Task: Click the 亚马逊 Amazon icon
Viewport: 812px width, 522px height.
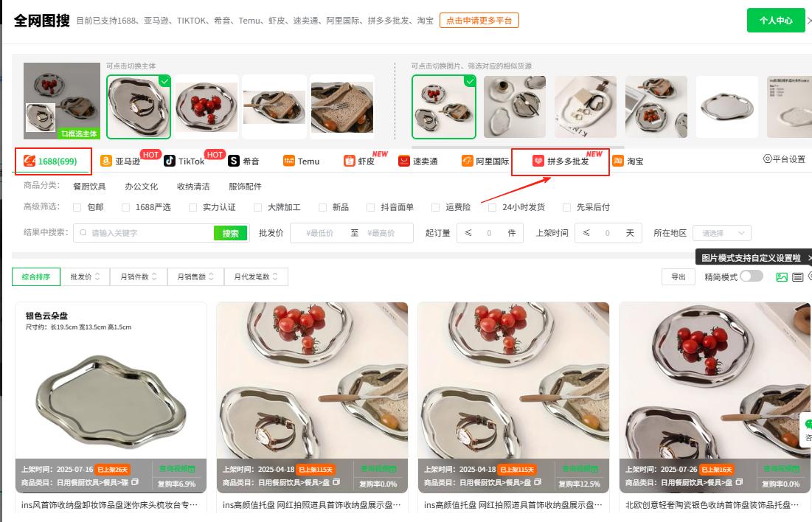Action: [105, 161]
